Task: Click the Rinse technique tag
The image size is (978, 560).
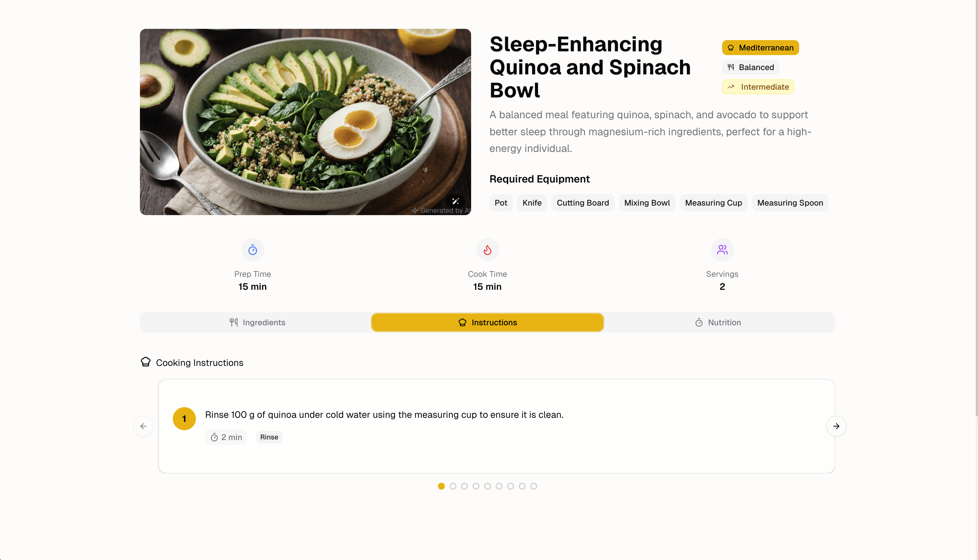Action: (x=269, y=437)
